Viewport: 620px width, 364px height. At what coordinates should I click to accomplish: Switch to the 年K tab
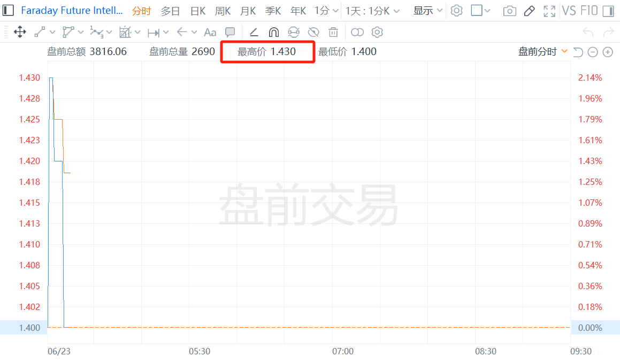pos(298,11)
